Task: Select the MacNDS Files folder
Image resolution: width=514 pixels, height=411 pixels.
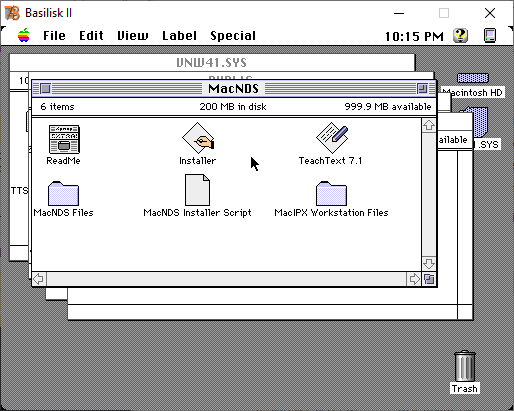Action: coord(63,194)
